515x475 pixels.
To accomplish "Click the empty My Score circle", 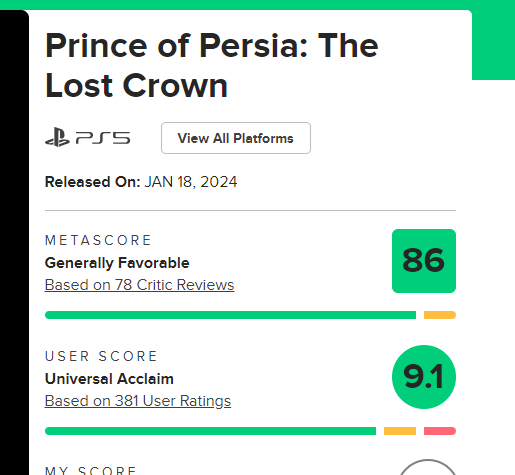I will point(427,467).
